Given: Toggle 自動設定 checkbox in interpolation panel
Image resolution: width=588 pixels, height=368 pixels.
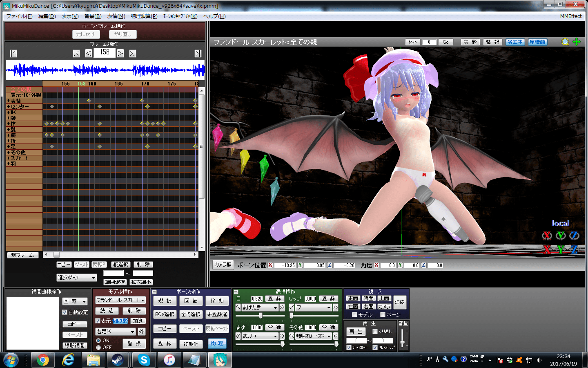Looking at the screenshot, I should point(65,312).
